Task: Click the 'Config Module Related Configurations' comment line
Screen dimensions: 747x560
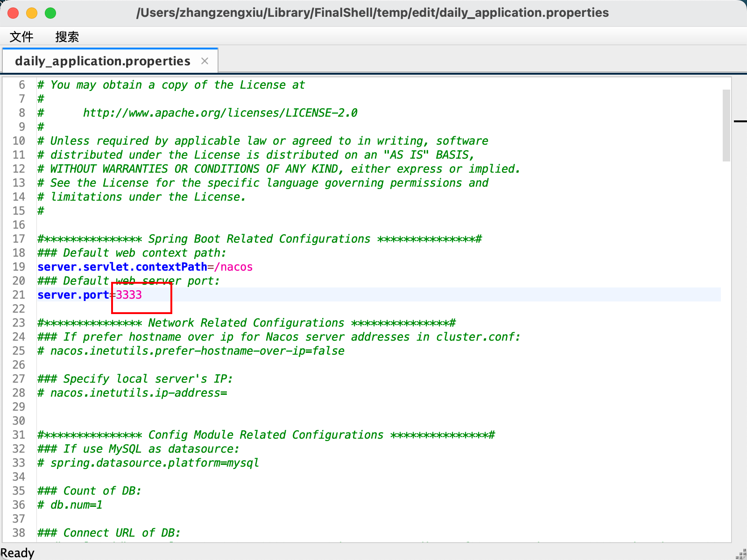Action: coord(266,435)
